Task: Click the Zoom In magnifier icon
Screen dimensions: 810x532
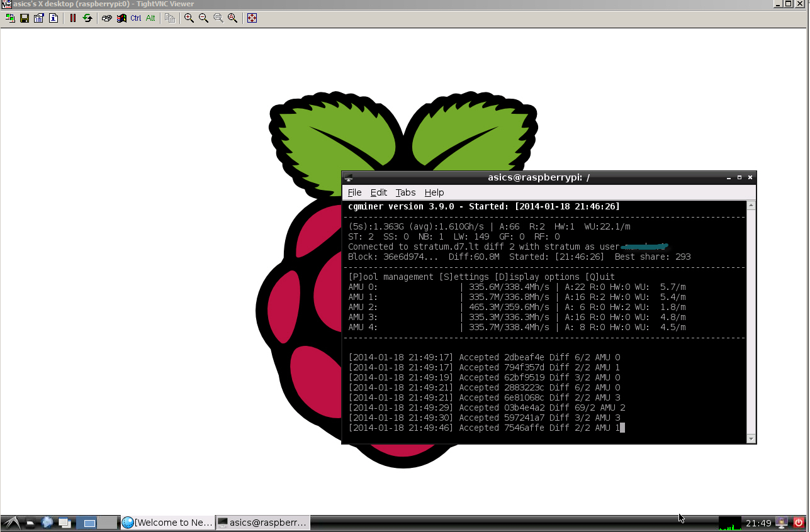Action: 189,18
